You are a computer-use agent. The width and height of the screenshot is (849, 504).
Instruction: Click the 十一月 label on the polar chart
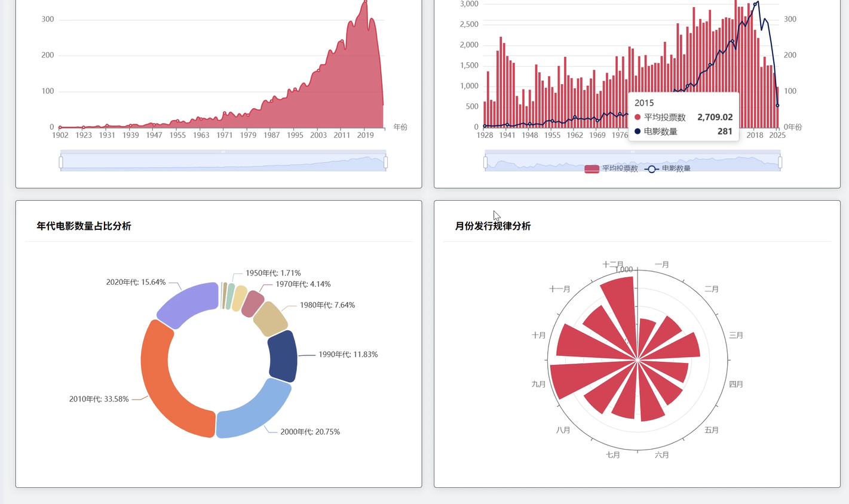[560, 289]
